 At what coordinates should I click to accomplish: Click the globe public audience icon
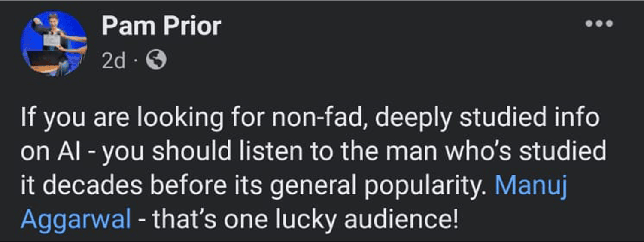156,60
